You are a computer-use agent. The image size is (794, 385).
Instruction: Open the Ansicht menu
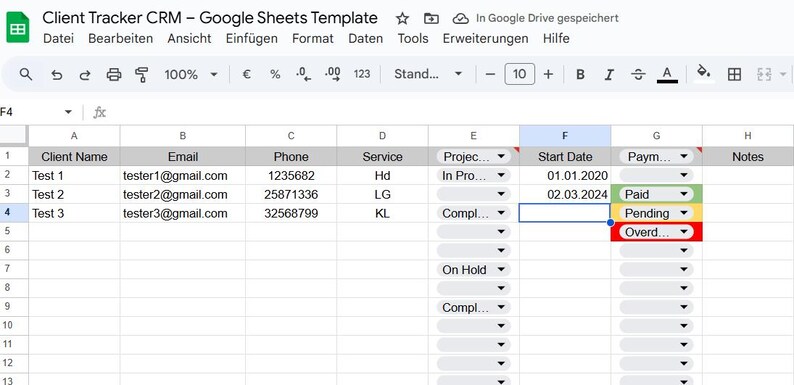pyautogui.click(x=189, y=38)
